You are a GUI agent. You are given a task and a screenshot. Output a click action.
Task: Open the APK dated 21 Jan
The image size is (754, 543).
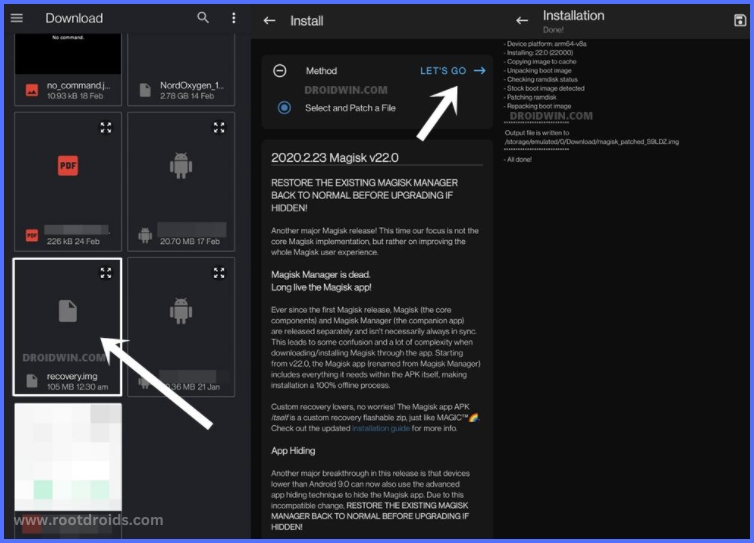tap(181, 327)
